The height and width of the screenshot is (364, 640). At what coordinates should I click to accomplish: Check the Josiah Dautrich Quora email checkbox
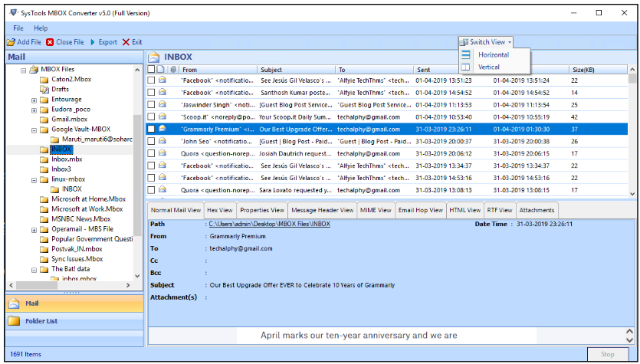tap(151, 154)
